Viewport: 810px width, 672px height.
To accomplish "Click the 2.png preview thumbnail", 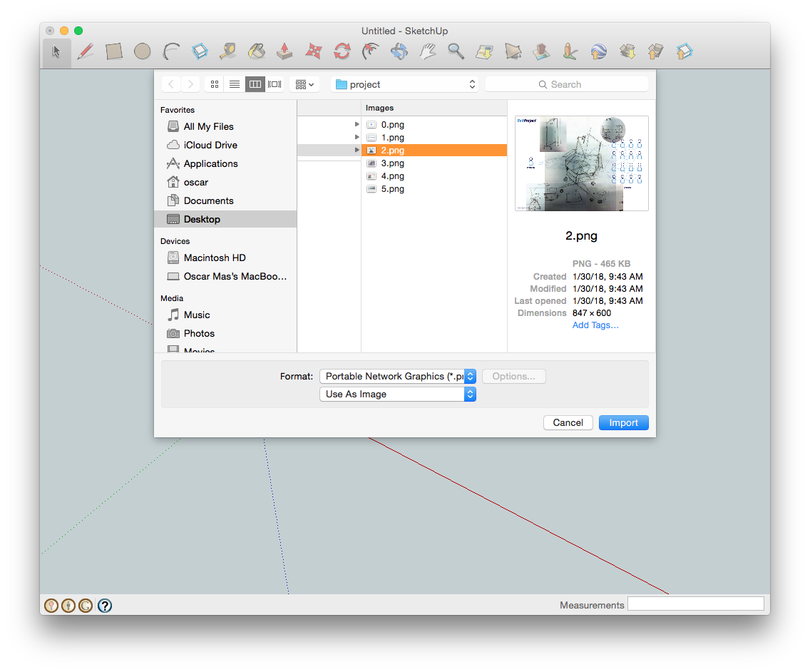I will (582, 163).
